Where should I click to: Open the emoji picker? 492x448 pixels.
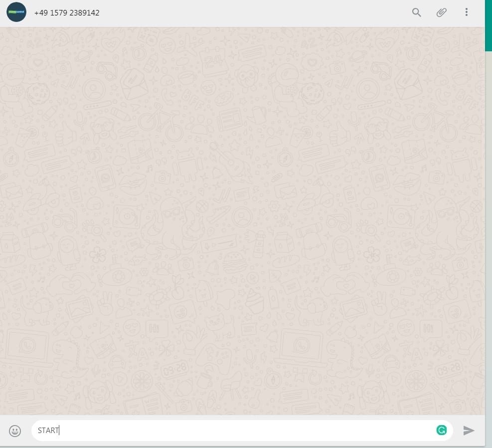[15, 431]
